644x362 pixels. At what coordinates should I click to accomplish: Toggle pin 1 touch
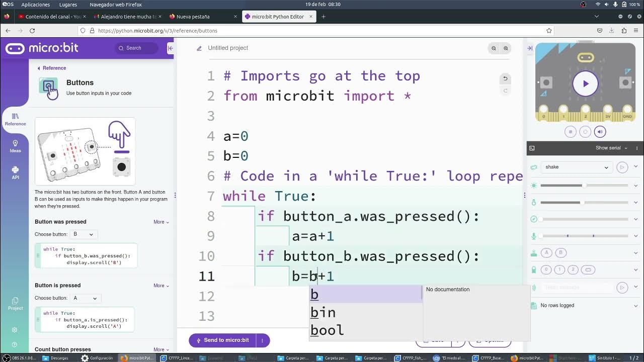pyautogui.click(x=559, y=270)
